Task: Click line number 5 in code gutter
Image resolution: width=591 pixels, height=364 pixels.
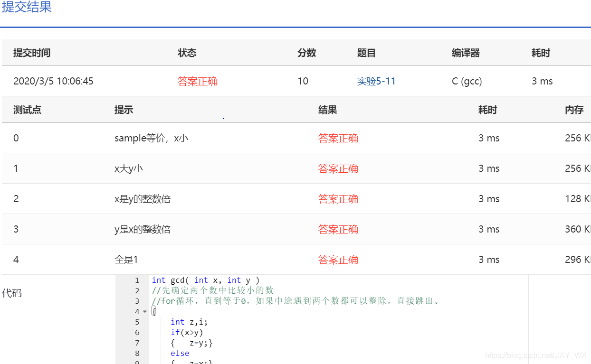Action: [137, 322]
